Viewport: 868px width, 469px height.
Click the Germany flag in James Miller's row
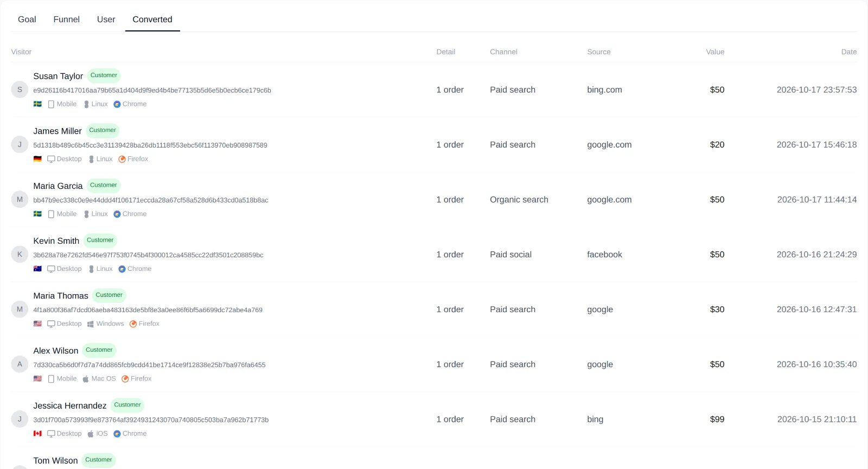coord(37,159)
